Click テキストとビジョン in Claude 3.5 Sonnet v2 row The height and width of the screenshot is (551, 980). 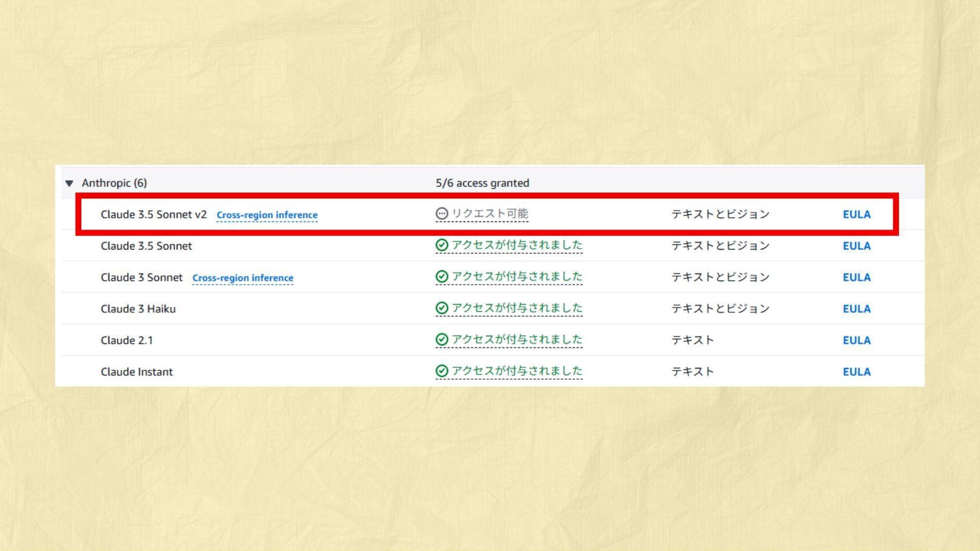tap(720, 214)
